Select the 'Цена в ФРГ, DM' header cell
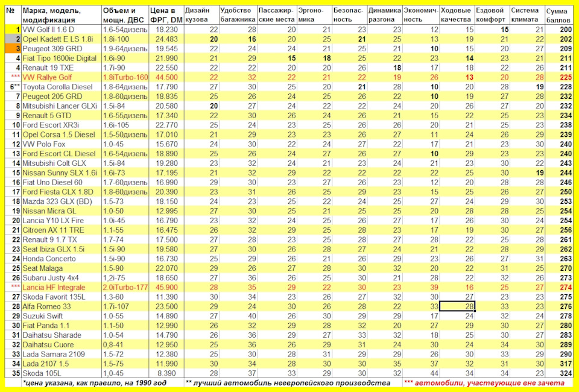579x392 pixels. 166,15
